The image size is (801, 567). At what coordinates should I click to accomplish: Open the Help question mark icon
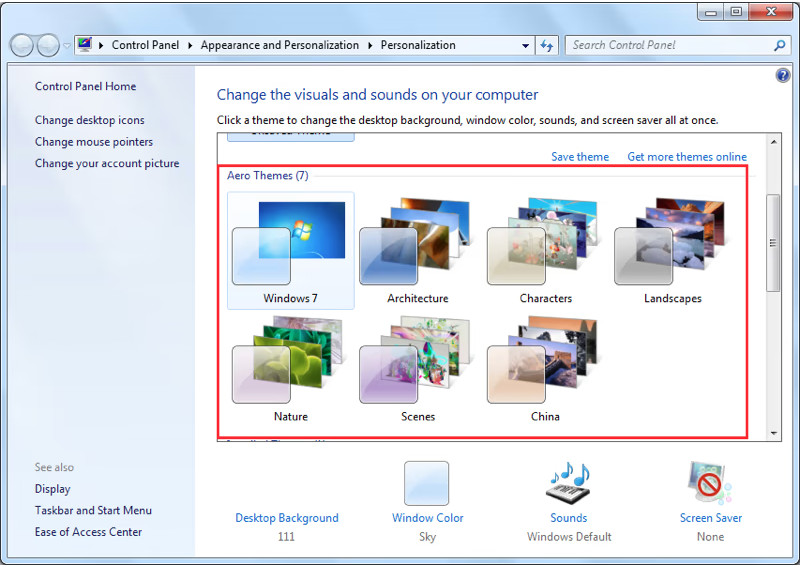[x=782, y=76]
